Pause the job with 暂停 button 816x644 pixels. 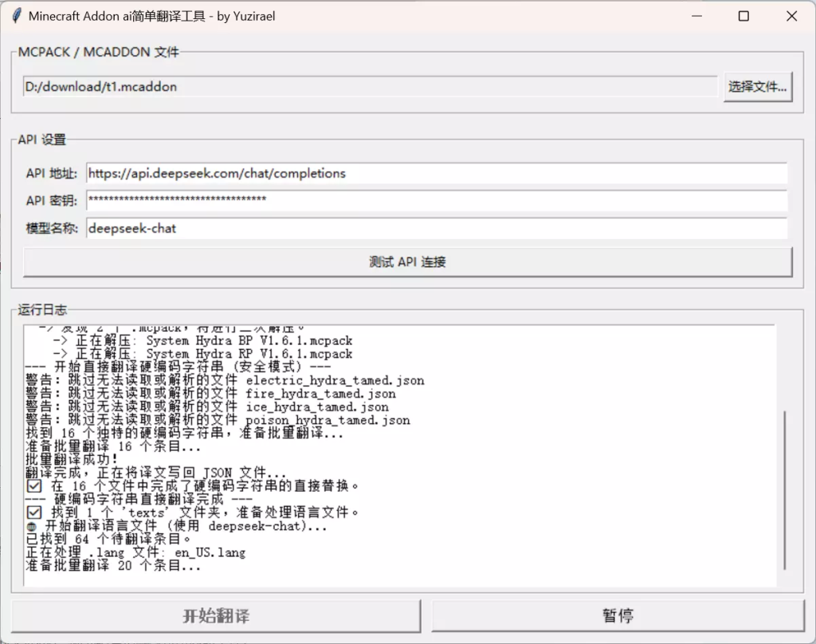(x=618, y=615)
